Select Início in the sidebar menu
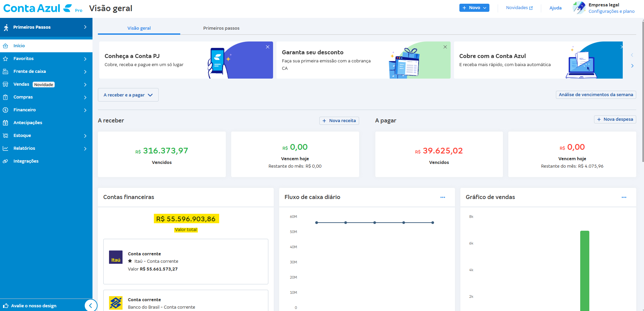 (x=46, y=46)
